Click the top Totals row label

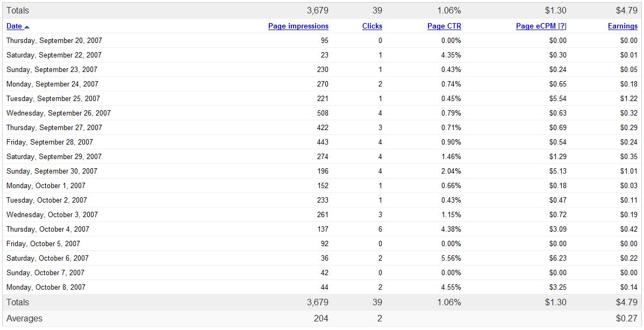[x=18, y=11]
